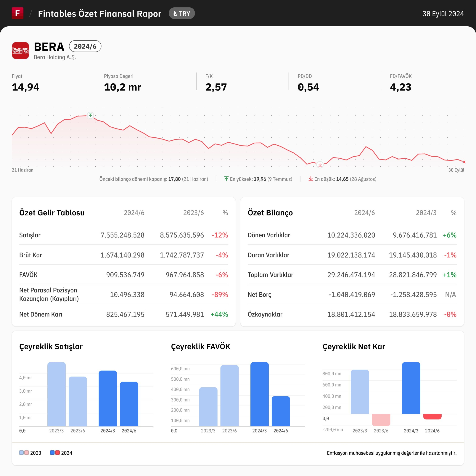Click red 2024 negative legend swatch
This screenshot has width=476, height=476.
pyautogui.click(x=57, y=453)
